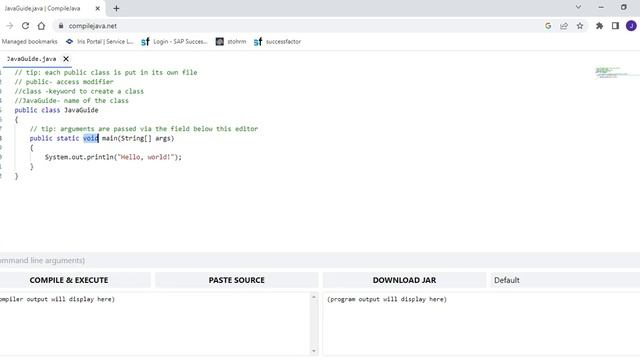Open the Default theme dropdown
The width and height of the screenshot is (640, 360).
(565, 280)
